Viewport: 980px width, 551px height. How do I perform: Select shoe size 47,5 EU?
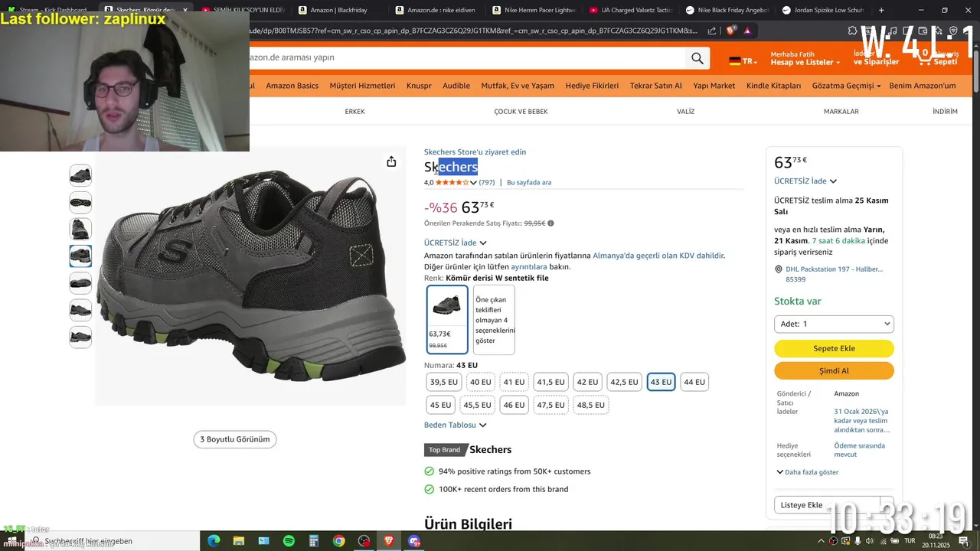pyautogui.click(x=550, y=405)
